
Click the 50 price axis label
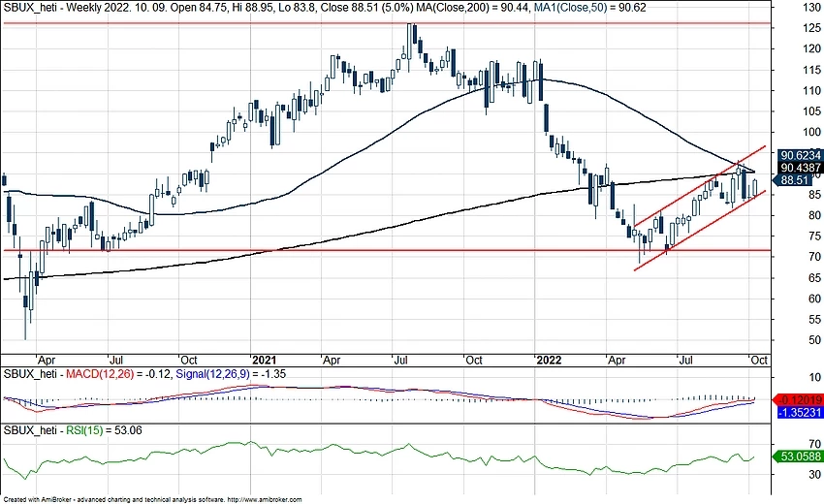tap(814, 340)
